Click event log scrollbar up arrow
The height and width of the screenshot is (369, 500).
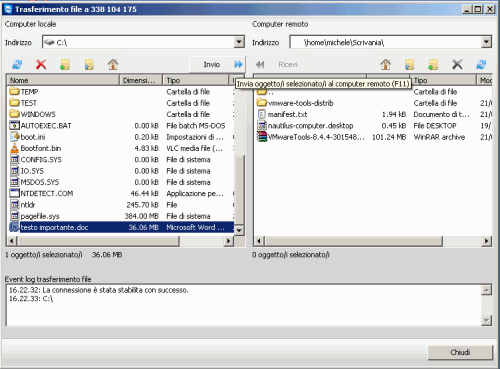486,290
